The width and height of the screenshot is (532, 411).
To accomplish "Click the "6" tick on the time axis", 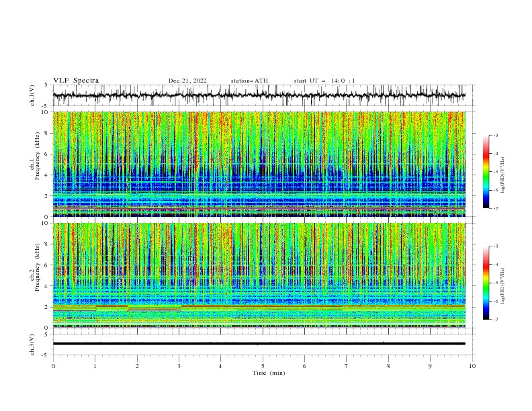I will [x=304, y=366].
